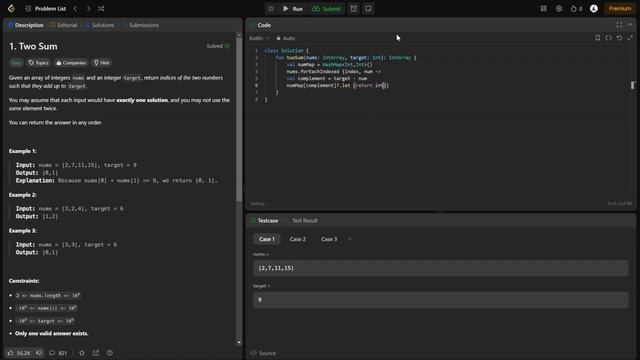Dislike the problem thumbs down
The image size is (640, 360).
coord(39,353)
